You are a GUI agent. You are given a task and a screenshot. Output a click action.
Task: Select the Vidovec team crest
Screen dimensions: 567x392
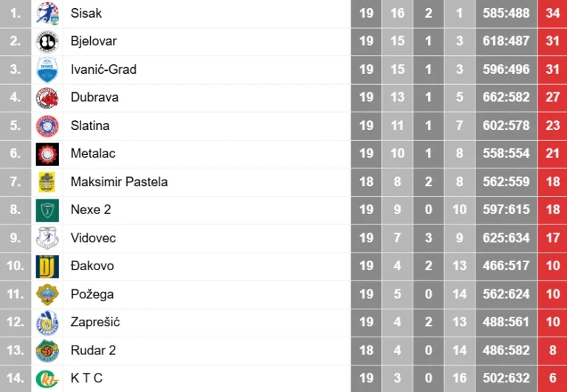[47, 238]
